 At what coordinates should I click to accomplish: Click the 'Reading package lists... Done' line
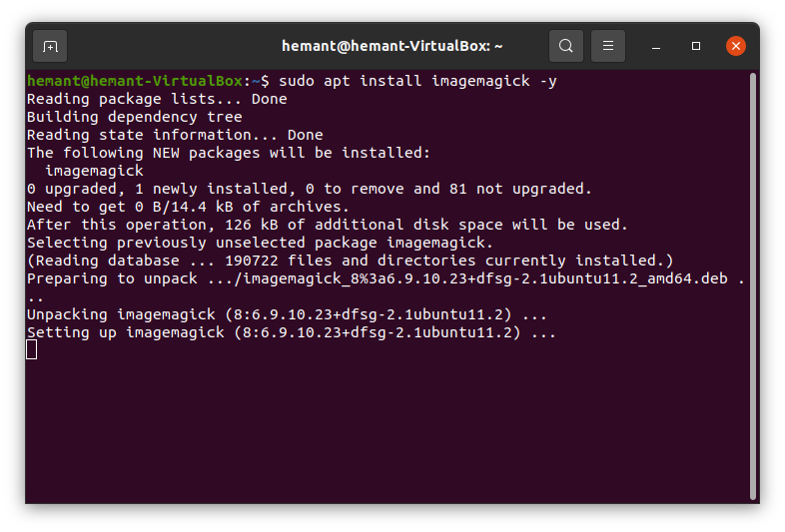click(157, 99)
